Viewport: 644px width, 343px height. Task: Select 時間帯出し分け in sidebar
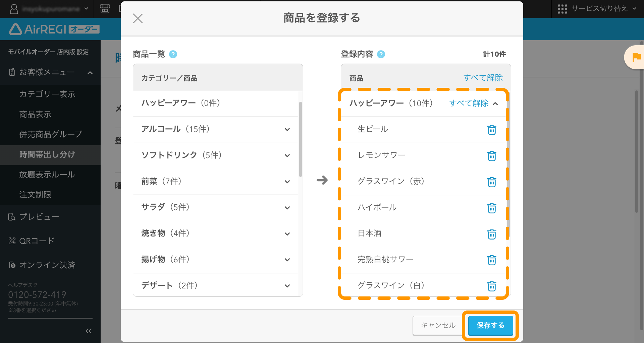click(x=47, y=154)
